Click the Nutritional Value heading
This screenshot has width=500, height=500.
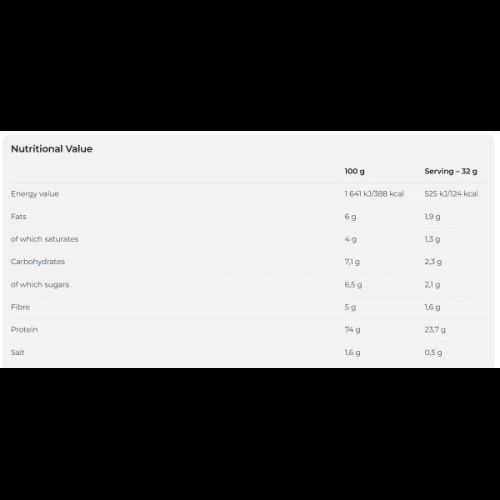tap(52, 149)
